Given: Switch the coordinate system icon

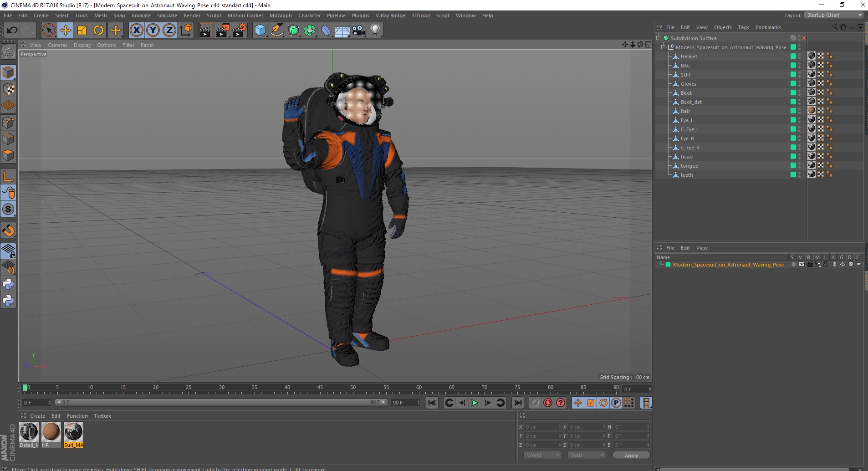Looking at the screenshot, I should click(x=186, y=31).
